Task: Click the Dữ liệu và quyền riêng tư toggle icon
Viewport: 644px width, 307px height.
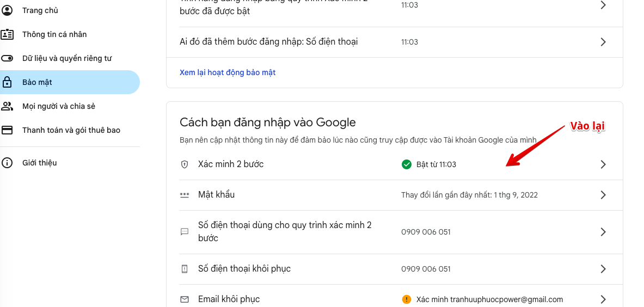Action: (7, 58)
